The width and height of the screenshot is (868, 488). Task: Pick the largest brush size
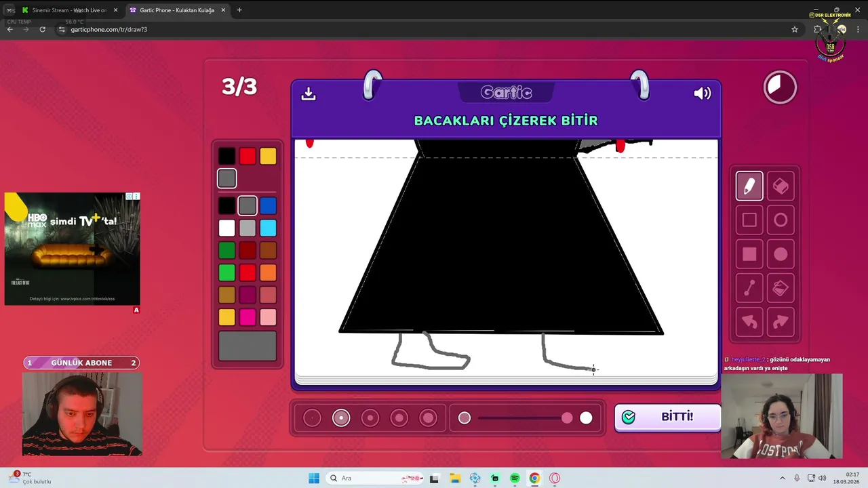click(429, 418)
